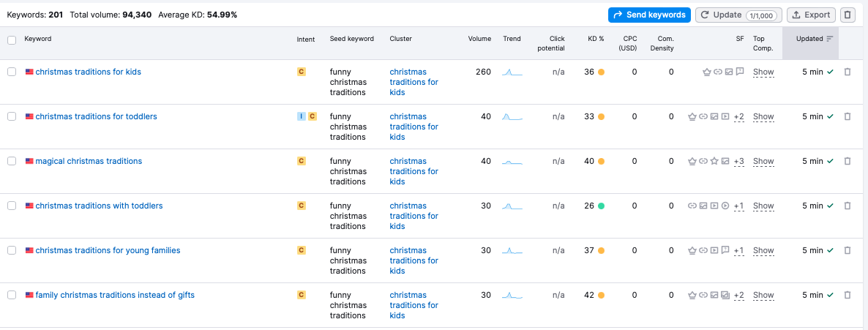
Task: Click the sort icon in Updated column
Action: [829, 39]
